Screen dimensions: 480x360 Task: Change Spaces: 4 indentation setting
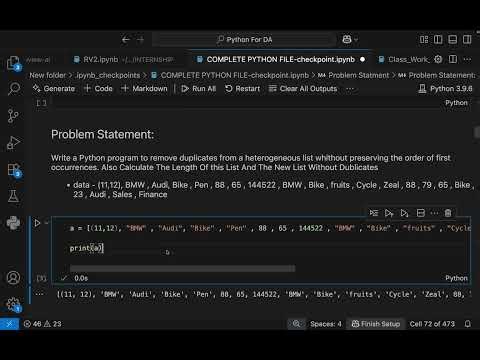coord(326,324)
